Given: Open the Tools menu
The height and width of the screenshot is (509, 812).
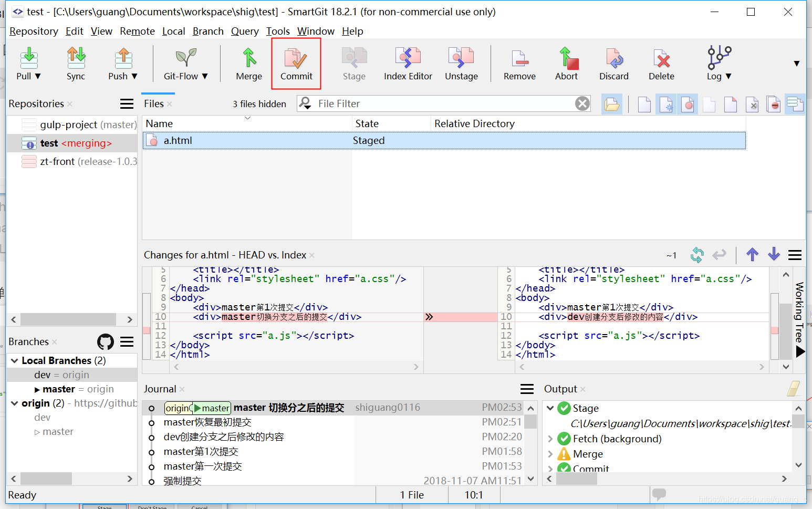Looking at the screenshot, I should pos(278,32).
